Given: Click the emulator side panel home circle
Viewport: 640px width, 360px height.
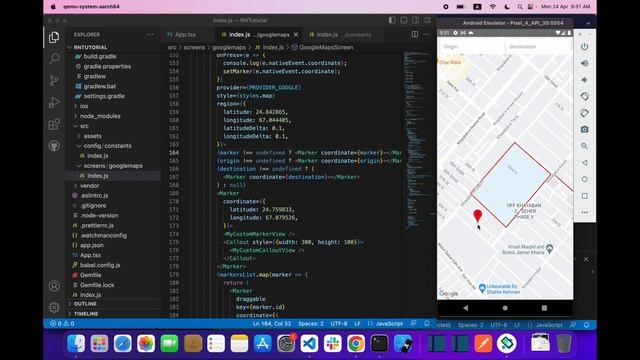Looking at the screenshot, I should (x=584, y=179).
